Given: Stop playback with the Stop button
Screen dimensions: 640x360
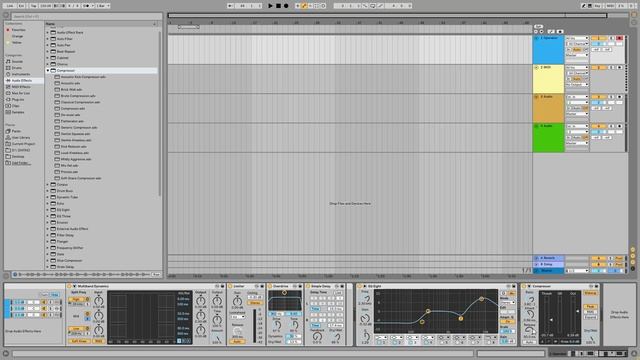Looking at the screenshot, I should 278,6.
